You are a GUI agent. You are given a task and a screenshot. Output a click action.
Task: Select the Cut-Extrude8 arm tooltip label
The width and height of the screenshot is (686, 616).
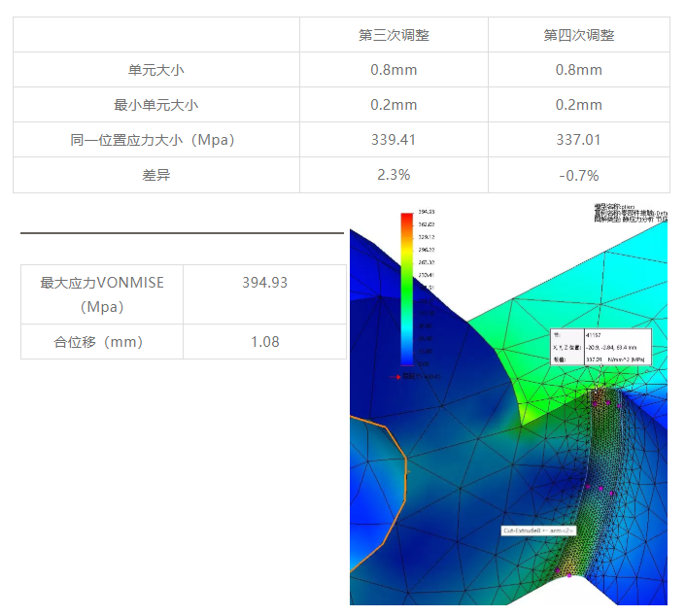[539, 530]
